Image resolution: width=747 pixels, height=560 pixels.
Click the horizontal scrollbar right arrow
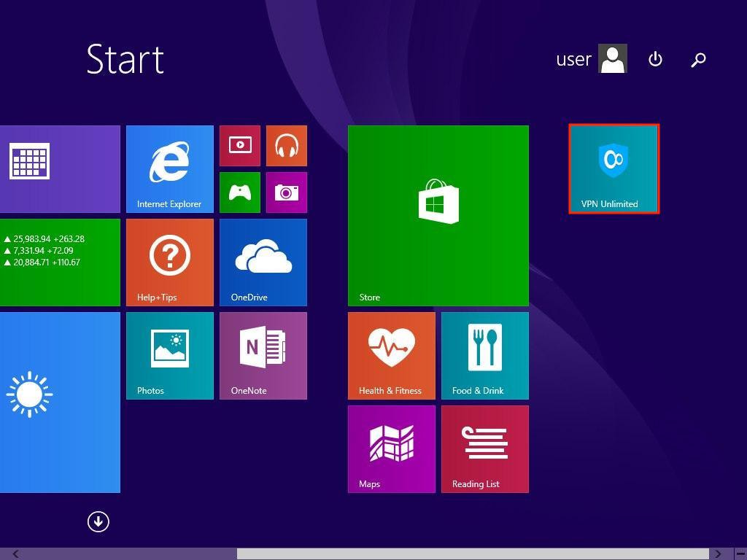(719, 554)
